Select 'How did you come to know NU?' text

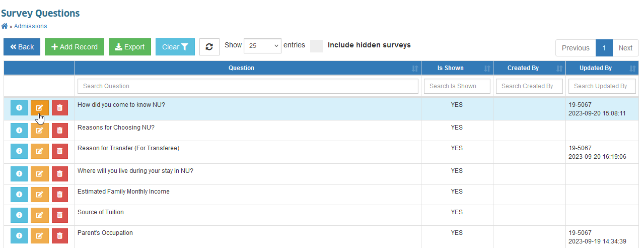pyautogui.click(x=121, y=105)
